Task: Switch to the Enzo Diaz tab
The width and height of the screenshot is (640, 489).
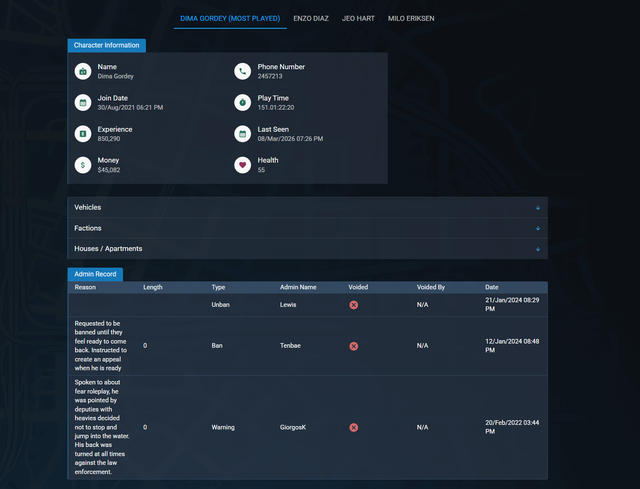Action: [x=311, y=18]
